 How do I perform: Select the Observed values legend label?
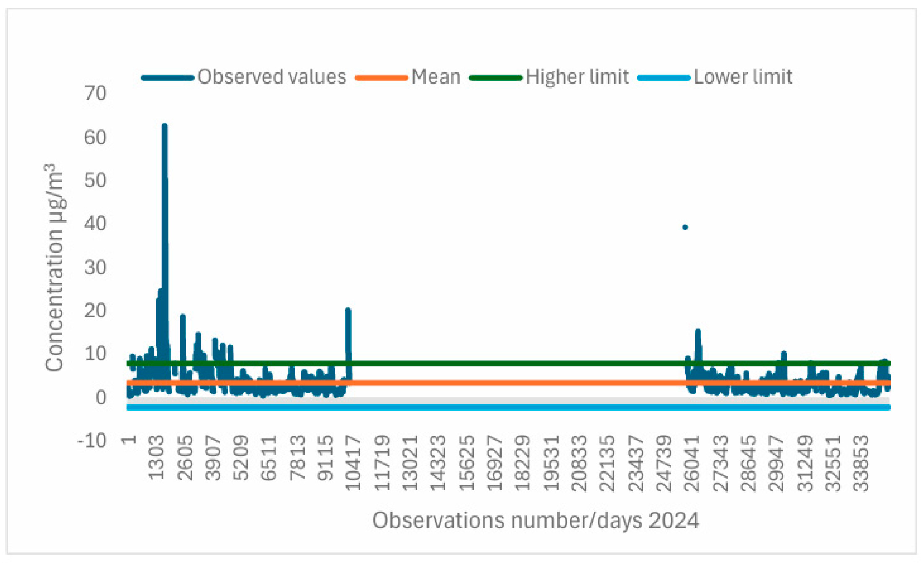click(272, 77)
